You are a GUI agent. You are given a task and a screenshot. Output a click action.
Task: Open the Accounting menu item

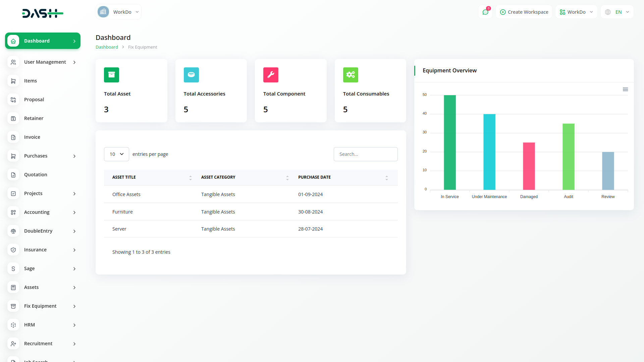(x=37, y=212)
